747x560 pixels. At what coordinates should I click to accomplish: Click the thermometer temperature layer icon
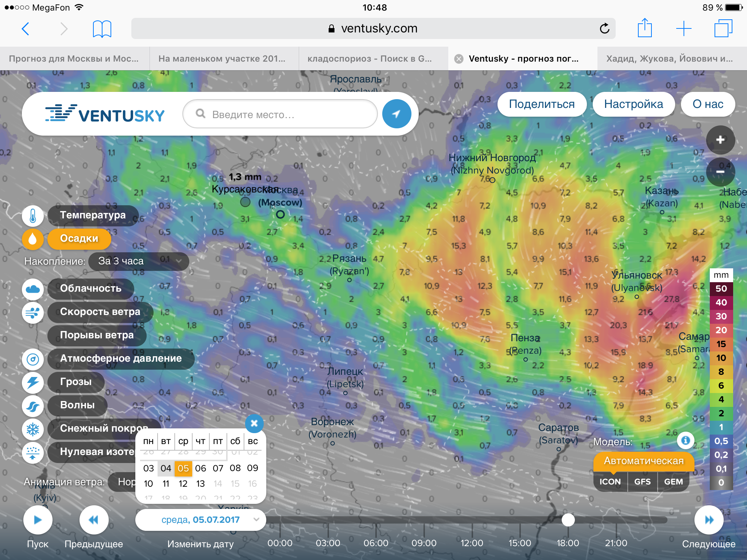point(33,215)
